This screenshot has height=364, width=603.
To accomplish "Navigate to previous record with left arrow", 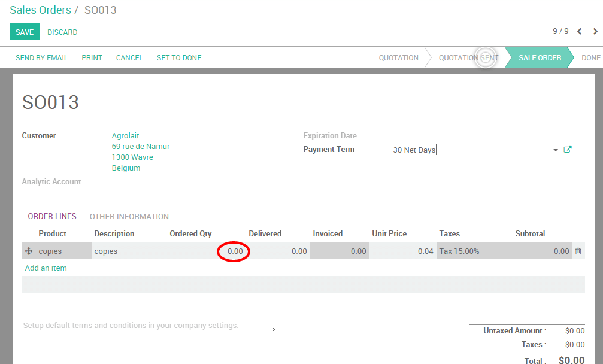I will [579, 31].
